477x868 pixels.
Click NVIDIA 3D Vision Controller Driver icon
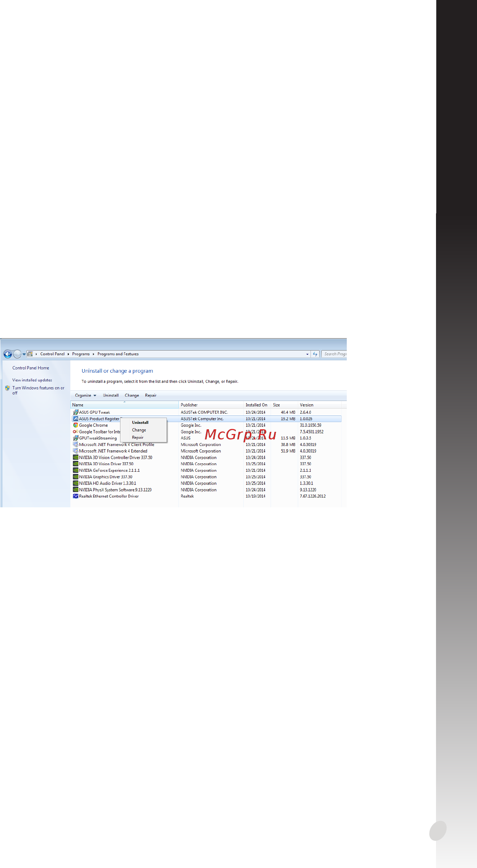pyautogui.click(x=75, y=458)
